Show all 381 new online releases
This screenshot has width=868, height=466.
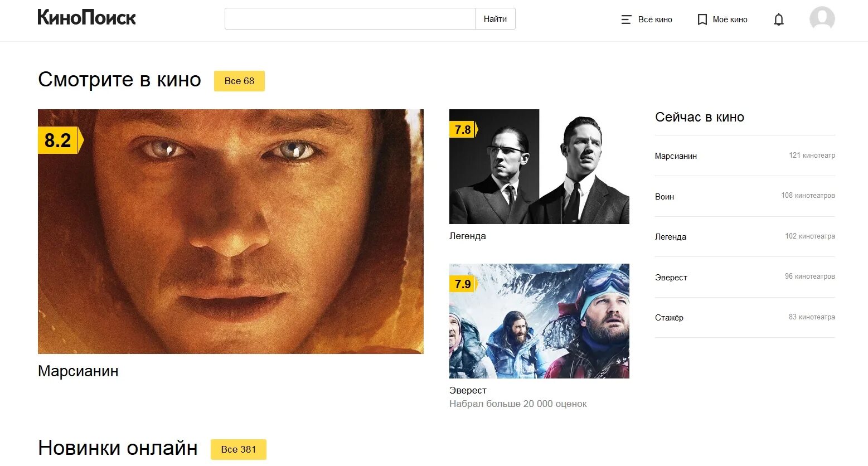point(239,449)
